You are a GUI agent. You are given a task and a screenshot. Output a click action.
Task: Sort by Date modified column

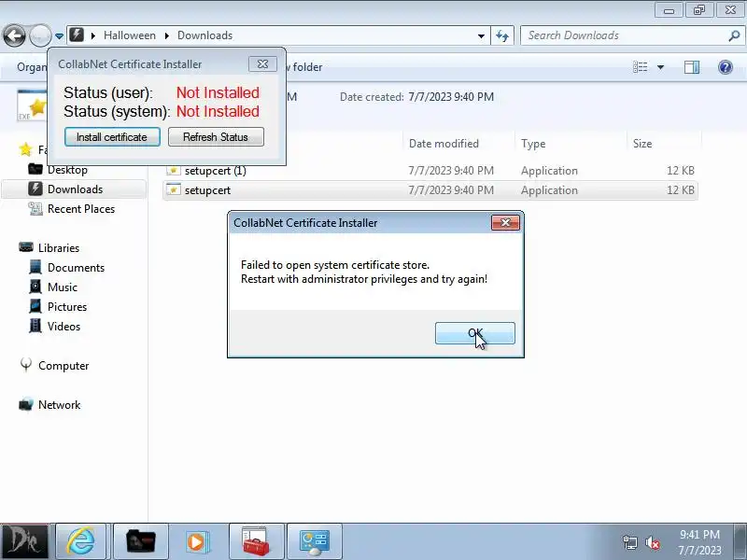[444, 144]
